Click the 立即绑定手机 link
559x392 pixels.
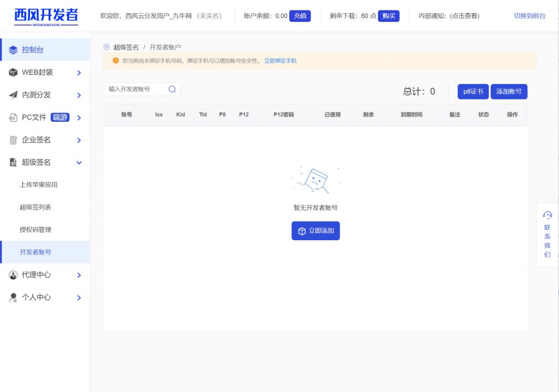tap(280, 61)
